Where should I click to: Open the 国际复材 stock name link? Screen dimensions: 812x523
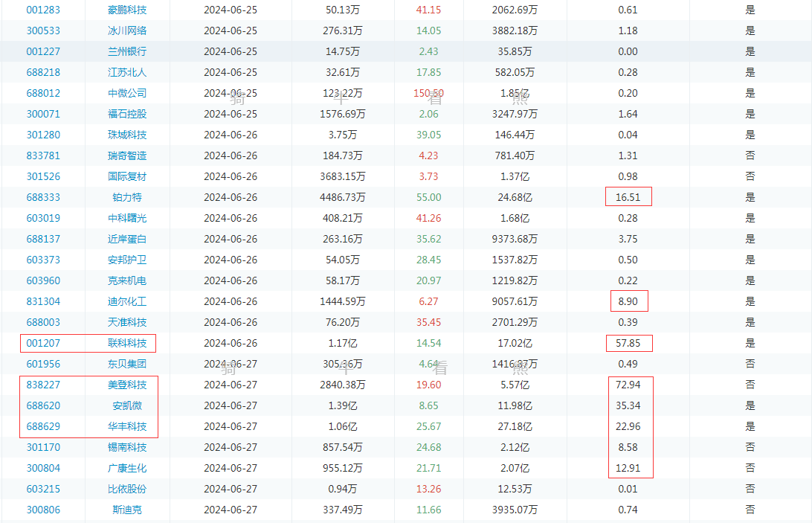[x=127, y=176]
